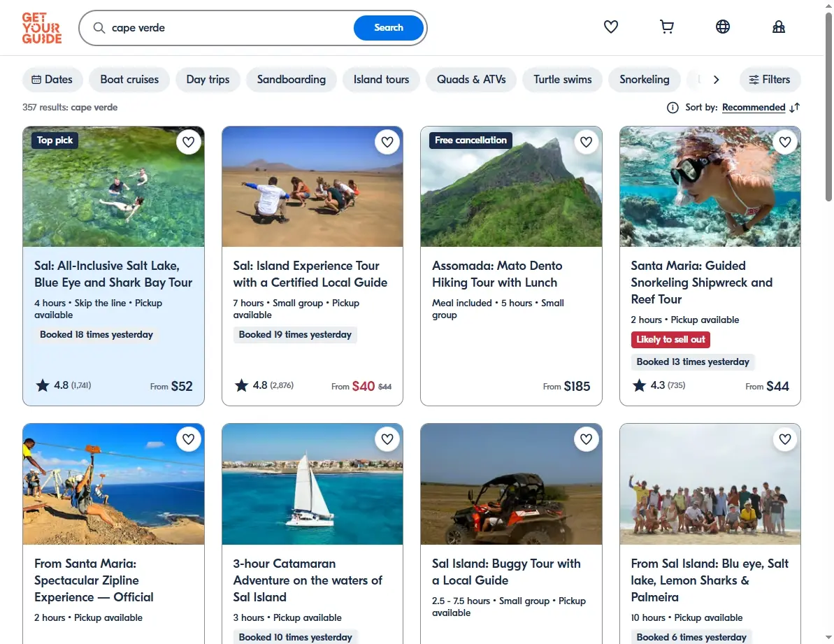834x644 pixels.
Task: Click the cape verde search field
Action: [x=229, y=28]
